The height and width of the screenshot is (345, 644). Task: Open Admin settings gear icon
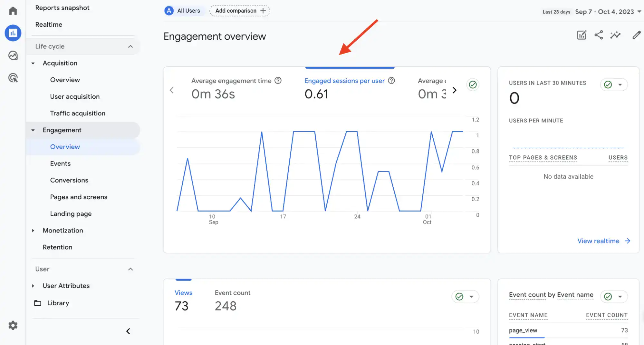point(13,325)
